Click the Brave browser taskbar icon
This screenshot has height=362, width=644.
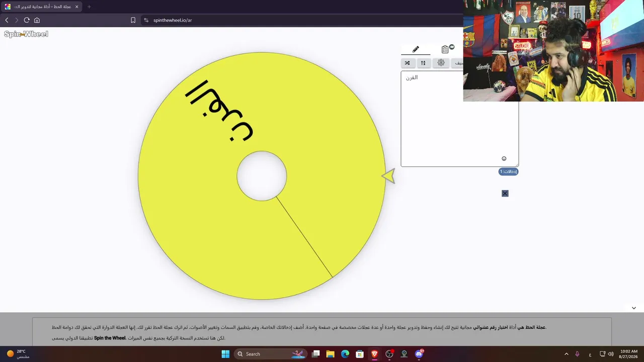coord(375,354)
